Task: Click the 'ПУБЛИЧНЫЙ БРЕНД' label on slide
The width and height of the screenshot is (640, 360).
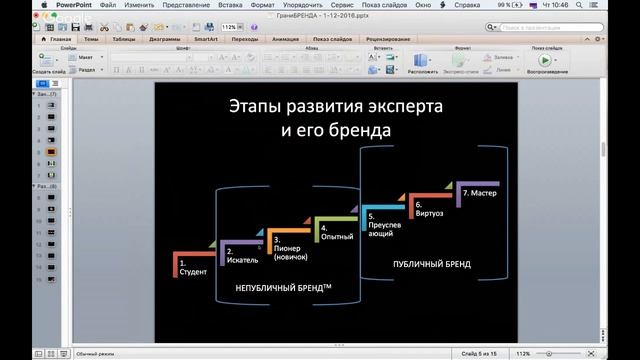Action: point(432,264)
